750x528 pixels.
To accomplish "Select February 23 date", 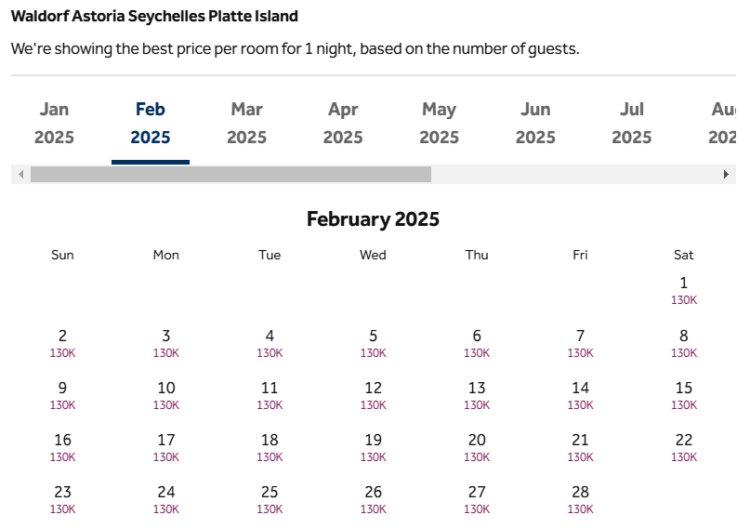I will pos(63,500).
